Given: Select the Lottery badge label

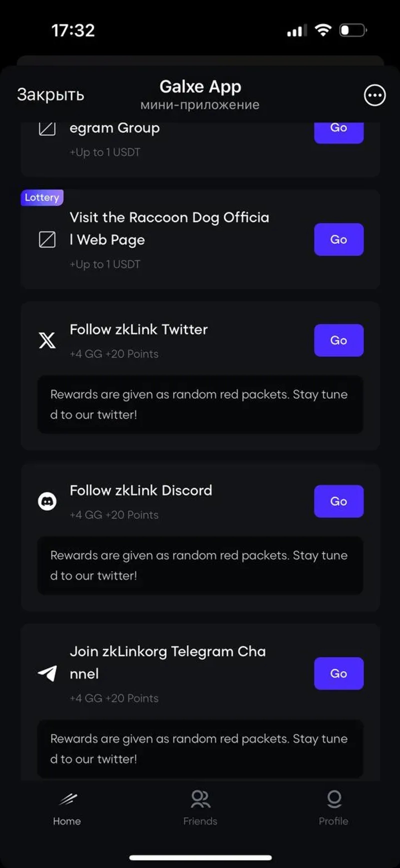Looking at the screenshot, I should [x=41, y=198].
